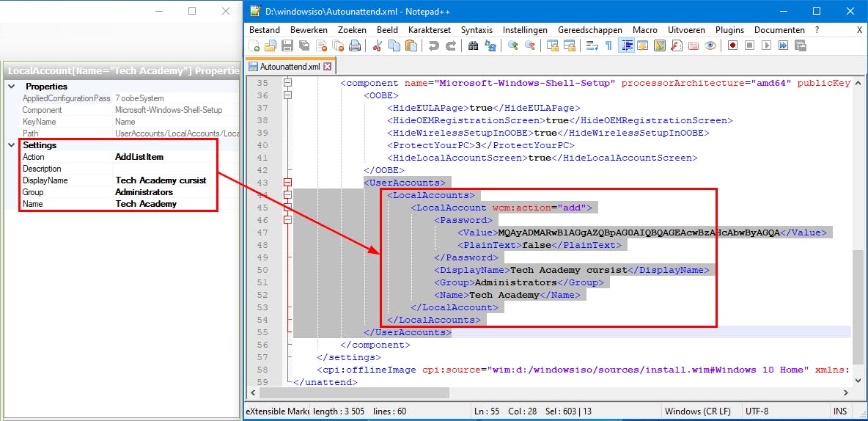Click the Save file toolbar icon

click(287, 46)
